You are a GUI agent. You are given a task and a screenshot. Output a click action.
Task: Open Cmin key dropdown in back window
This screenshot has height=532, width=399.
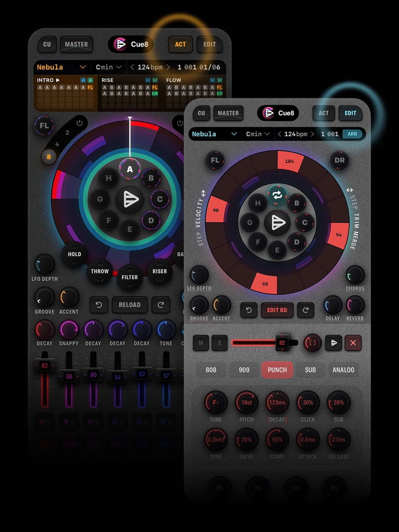[x=109, y=67]
